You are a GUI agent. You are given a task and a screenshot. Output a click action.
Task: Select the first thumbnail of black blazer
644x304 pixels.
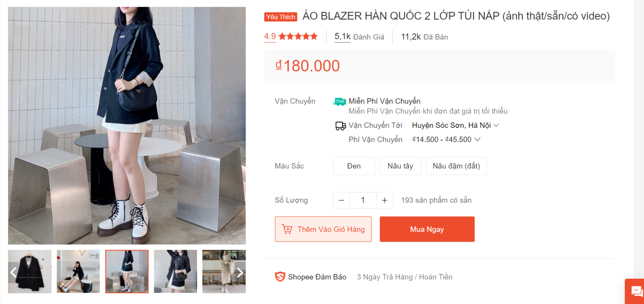click(x=30, y=271)
